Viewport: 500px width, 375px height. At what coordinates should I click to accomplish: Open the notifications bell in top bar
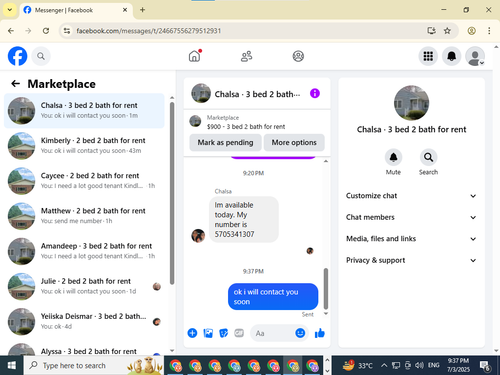(x=451, y=56)
